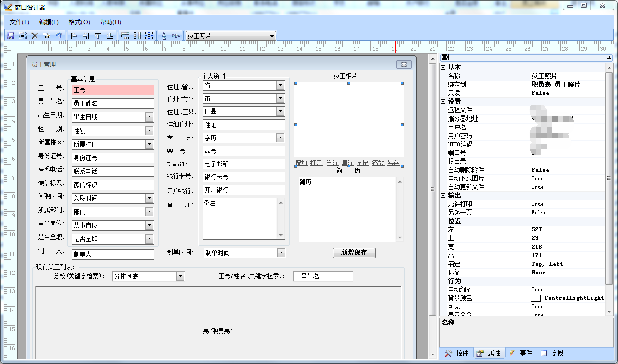Toggle the pin on the 属性 panel
Image resolution: width=618 pixels, height=364 pixels.
[609, 58]
